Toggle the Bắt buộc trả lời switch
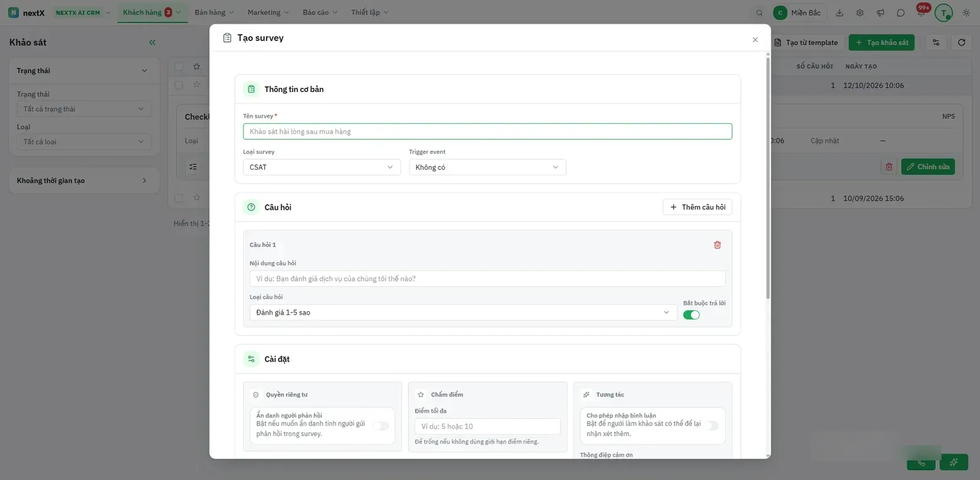Screen dimensions: 980x480 692,315
